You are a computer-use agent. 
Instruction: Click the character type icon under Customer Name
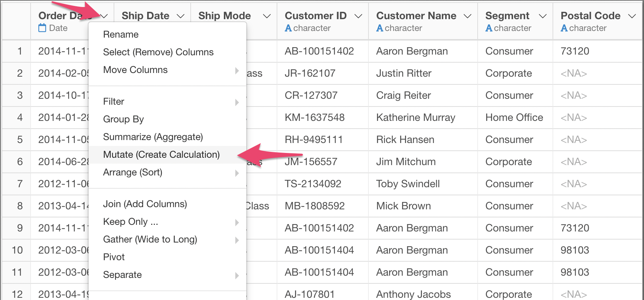coord(380,28)
